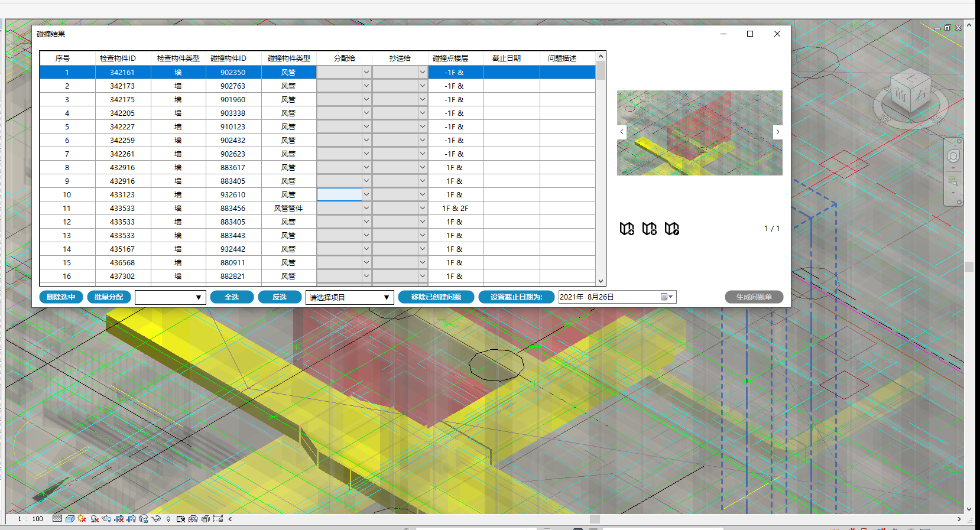Open 抄送给 dropdown for row 1
Screen dimensions: 980x530
pyautogui.click(x=422, y=72)
